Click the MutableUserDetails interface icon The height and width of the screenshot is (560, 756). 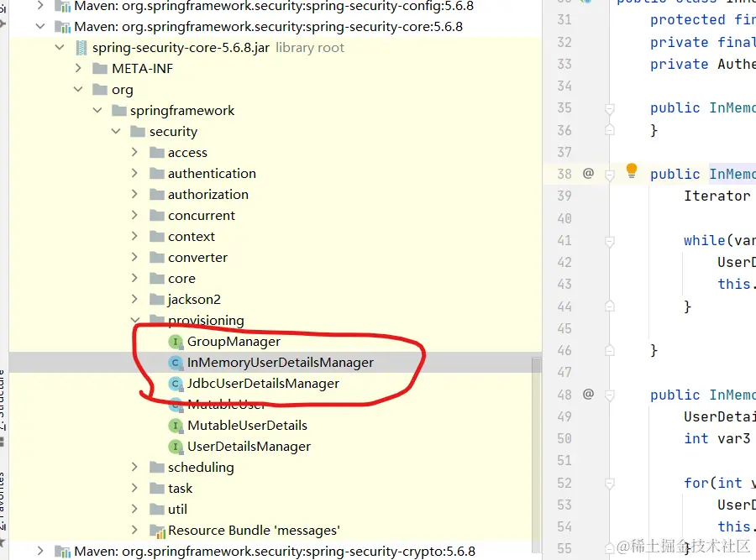point(176,426)
